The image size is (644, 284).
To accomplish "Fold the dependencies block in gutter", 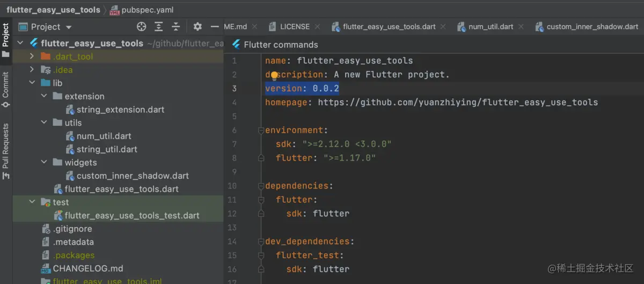I will point(261,186).
